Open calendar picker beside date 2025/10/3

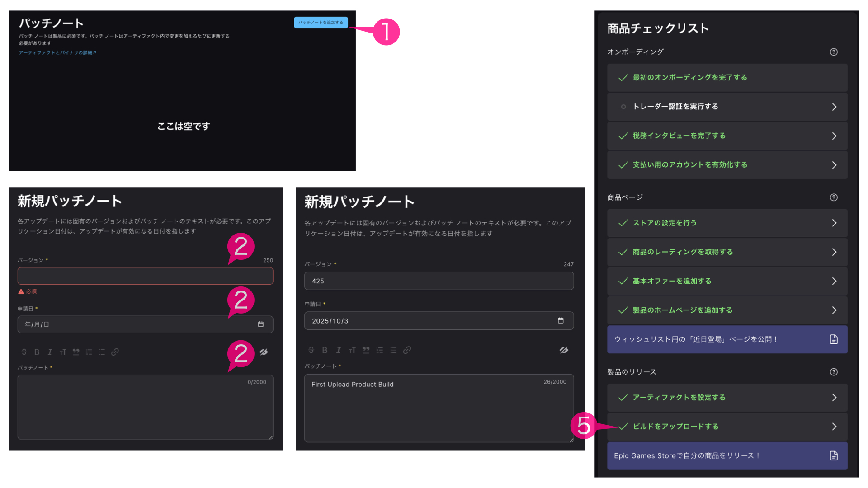[561, 321]
